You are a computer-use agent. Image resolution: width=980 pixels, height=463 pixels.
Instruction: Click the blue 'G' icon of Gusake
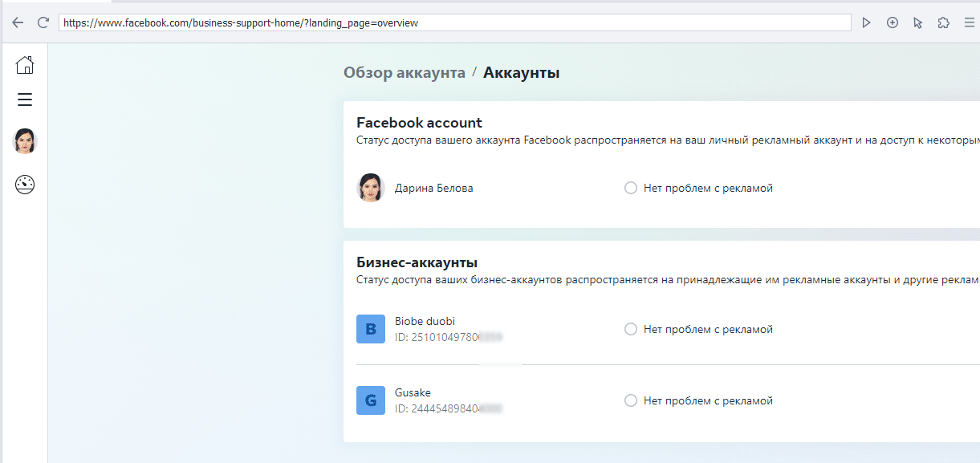pyautogui.click(x=371, y=400)
